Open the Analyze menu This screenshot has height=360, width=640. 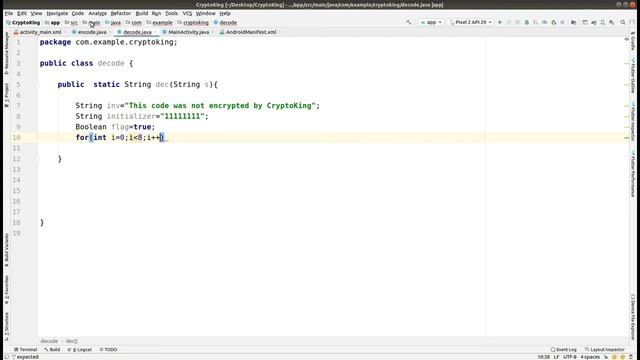point(98,13)
